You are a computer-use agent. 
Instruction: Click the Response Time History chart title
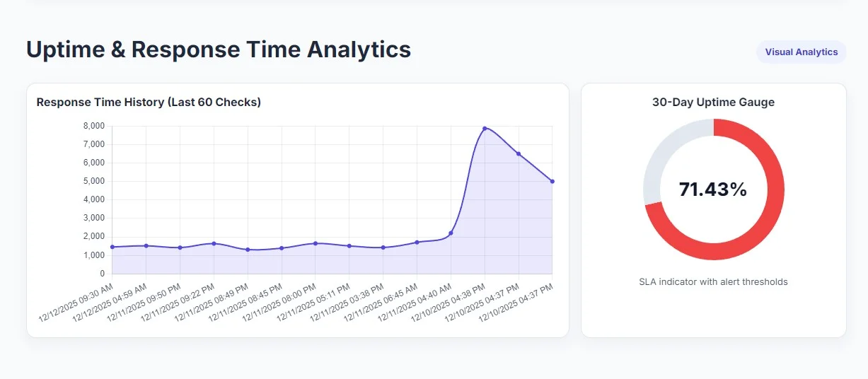click(149, 103)
